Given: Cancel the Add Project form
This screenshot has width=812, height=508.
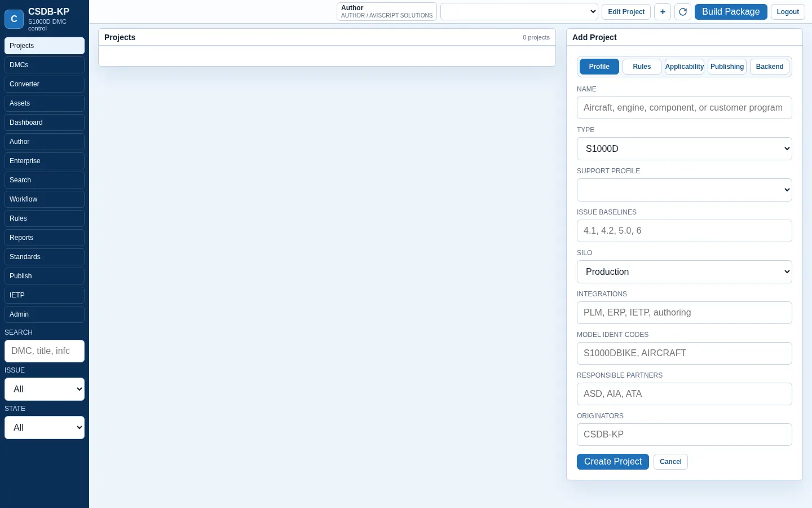Looking at the screenshot, I should pyautogui.click(x=670, y=462).
